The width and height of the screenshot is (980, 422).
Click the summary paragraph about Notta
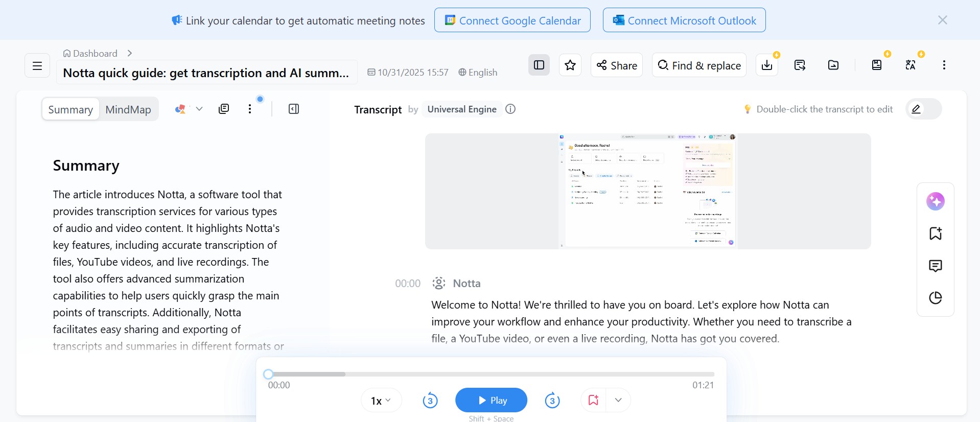coord(169,270)
